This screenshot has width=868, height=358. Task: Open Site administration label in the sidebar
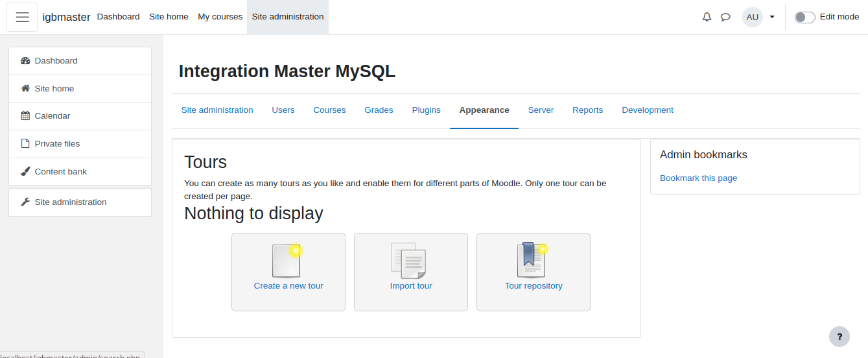(71, 202)
